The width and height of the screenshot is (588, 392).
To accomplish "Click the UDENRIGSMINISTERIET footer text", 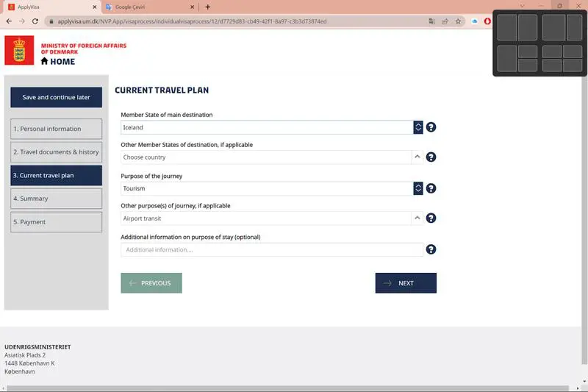I will click(37, 347).
